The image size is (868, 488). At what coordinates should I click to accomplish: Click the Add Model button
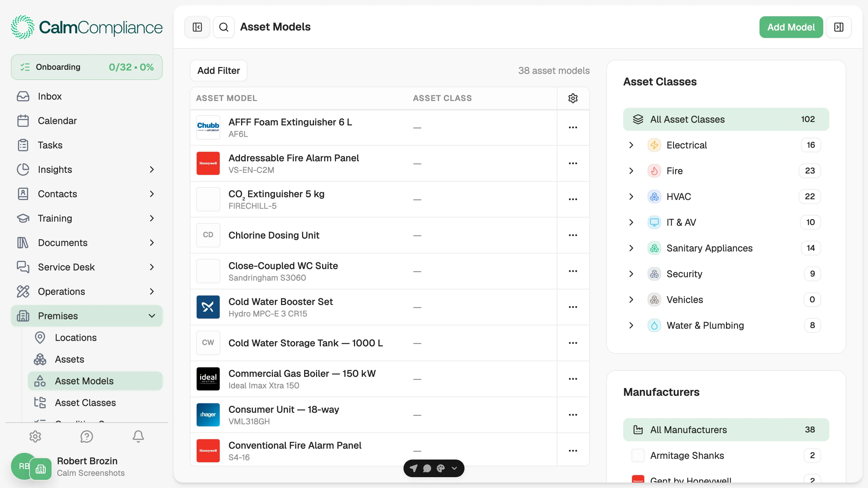[791, 27]
